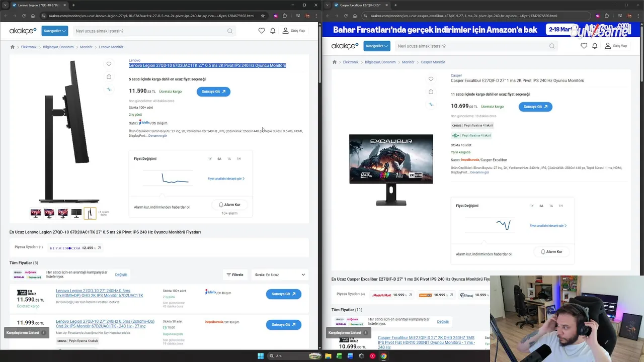Open File Explorer from taskbar

click(328, 356)
